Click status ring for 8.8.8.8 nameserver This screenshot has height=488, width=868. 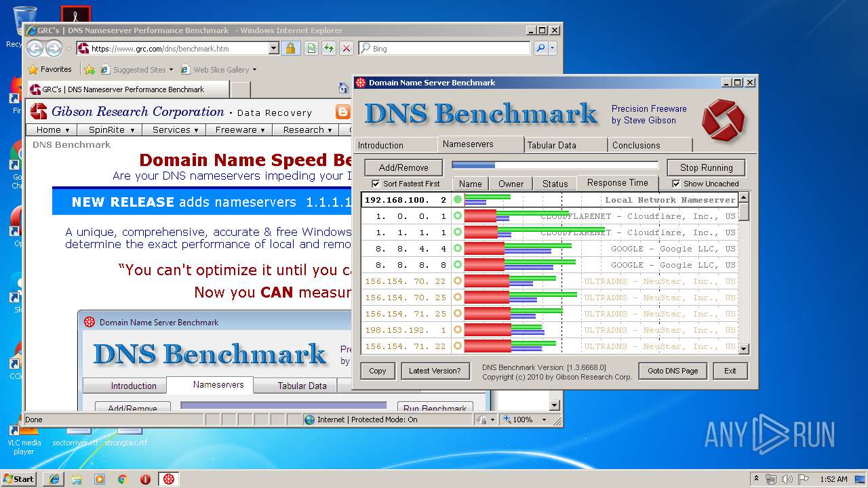pos(458,264)
